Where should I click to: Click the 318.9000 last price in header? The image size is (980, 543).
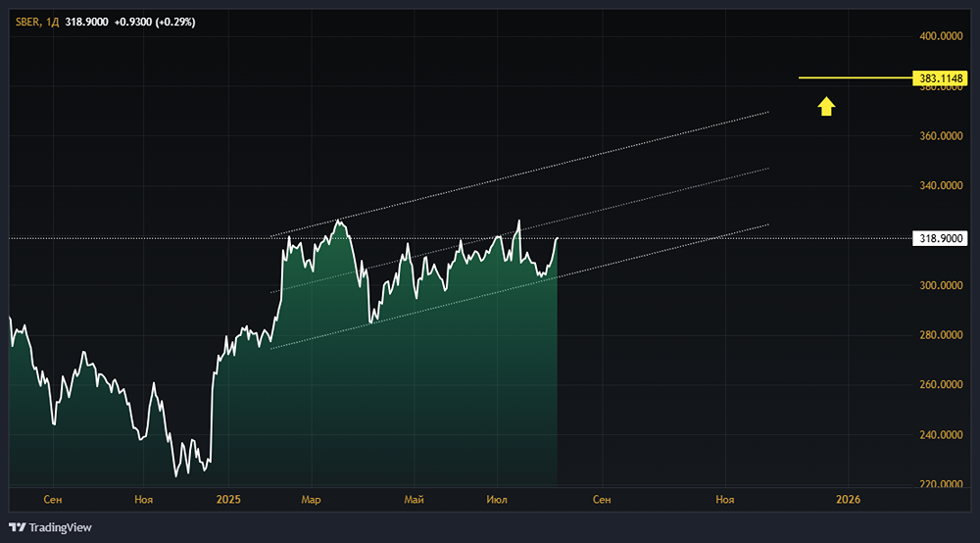(86, 22)
